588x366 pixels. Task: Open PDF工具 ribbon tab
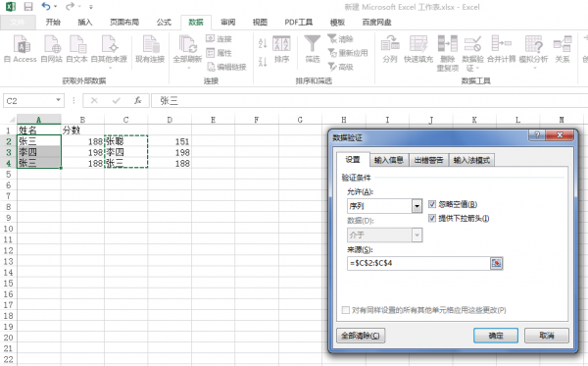click(299, 23)
